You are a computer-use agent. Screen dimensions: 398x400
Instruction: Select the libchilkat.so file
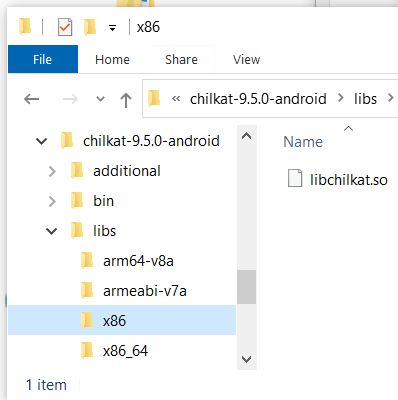349,180
